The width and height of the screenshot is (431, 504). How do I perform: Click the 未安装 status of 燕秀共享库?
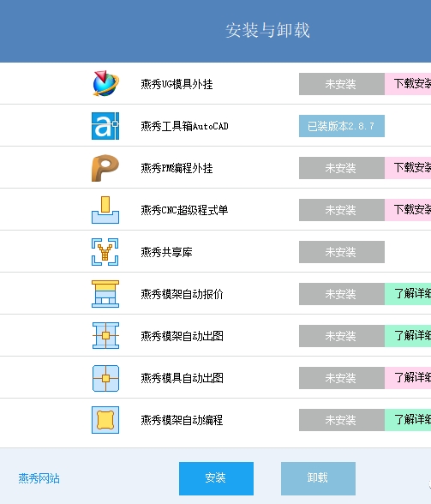(342, 252)
